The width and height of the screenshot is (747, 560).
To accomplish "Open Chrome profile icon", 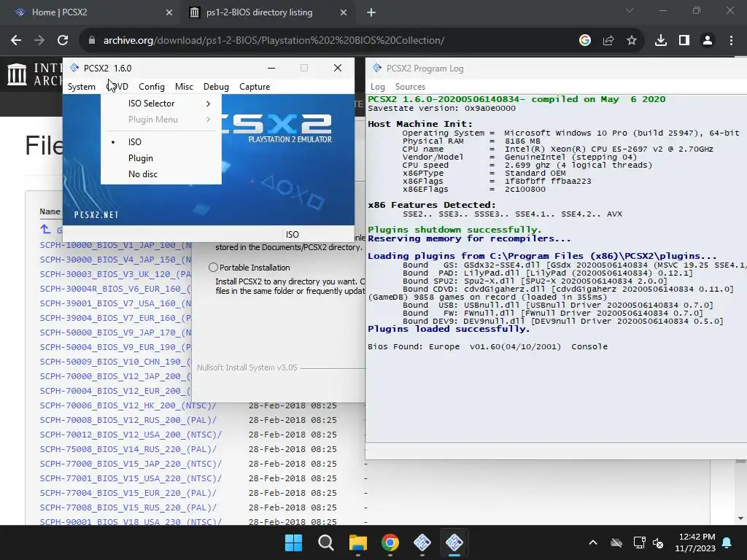I will point(708,41).
